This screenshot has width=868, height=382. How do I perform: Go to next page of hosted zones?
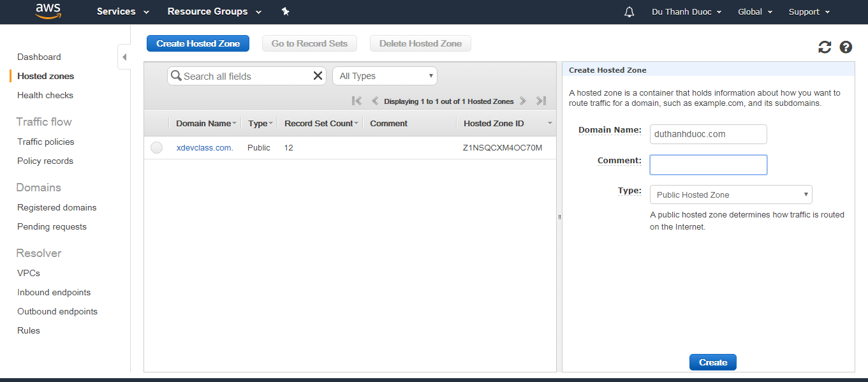[523, 101]
